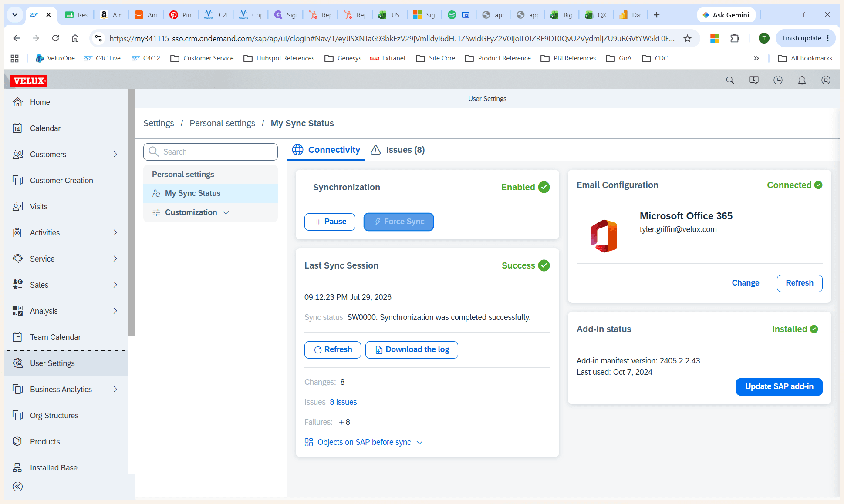Open the 8 issues link

[343, 402]
